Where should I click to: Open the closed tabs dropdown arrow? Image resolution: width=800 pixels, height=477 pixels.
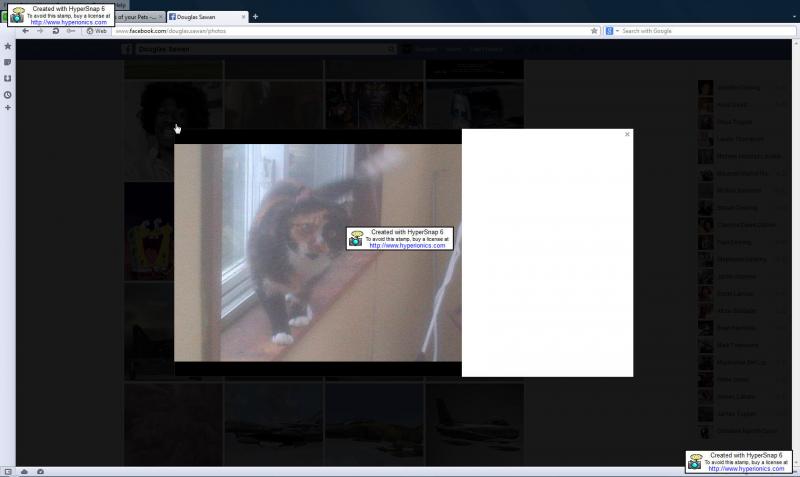794,17
